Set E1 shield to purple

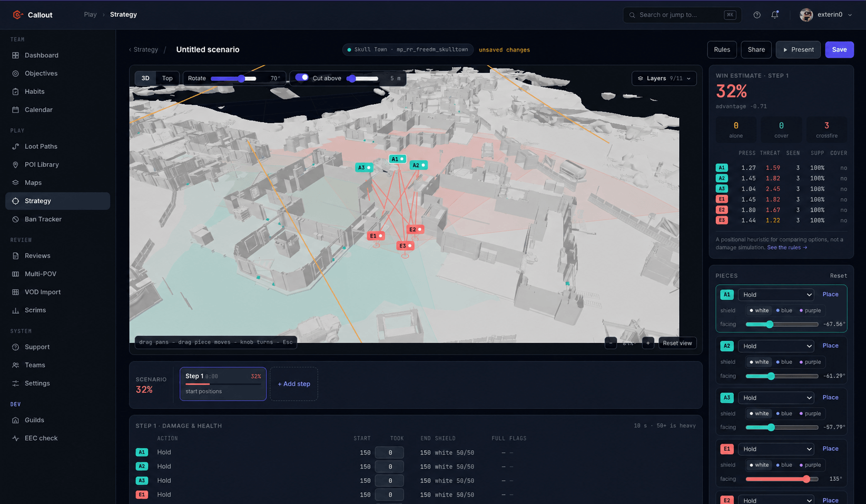(x=810, y=465)
